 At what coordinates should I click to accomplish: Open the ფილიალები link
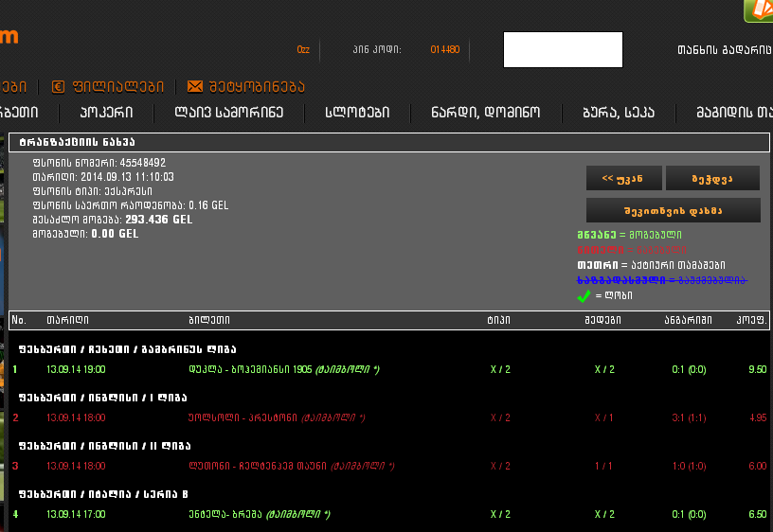pyautogui.click(x=118, y=87)
